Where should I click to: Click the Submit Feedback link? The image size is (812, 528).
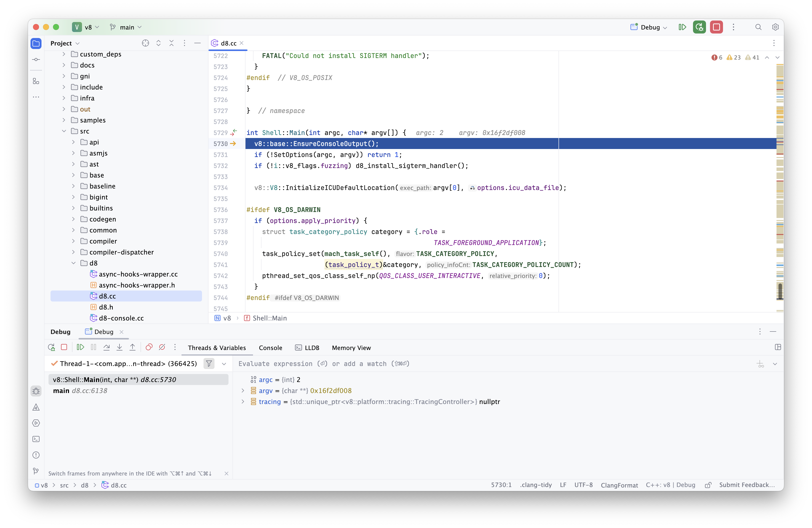pos(746,485)
